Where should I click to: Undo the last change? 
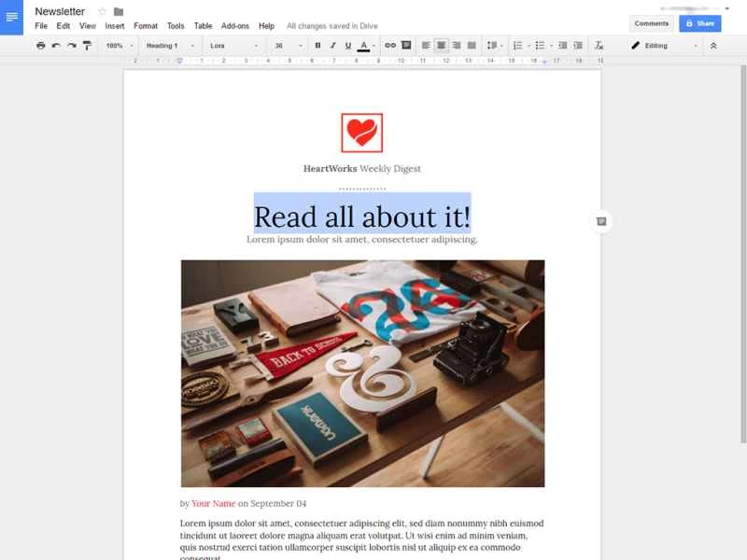tap(56, 44)
